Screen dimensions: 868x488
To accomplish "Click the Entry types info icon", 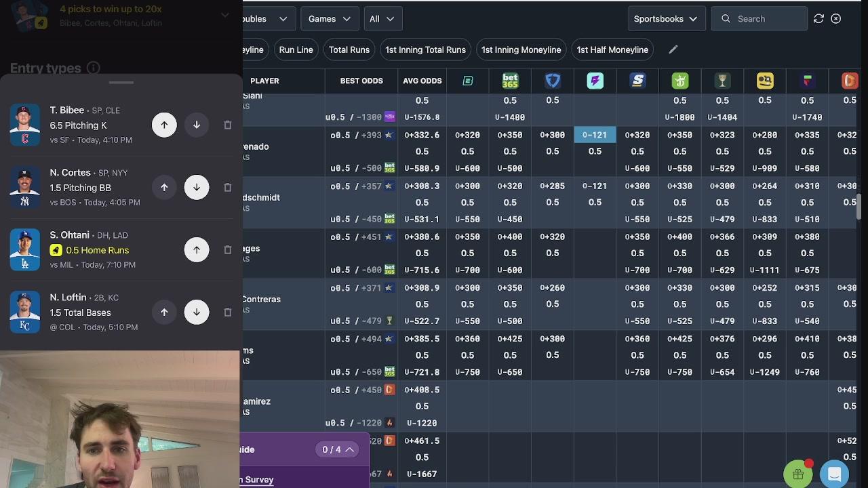I will pyautogui.click(x=94, y=68).
